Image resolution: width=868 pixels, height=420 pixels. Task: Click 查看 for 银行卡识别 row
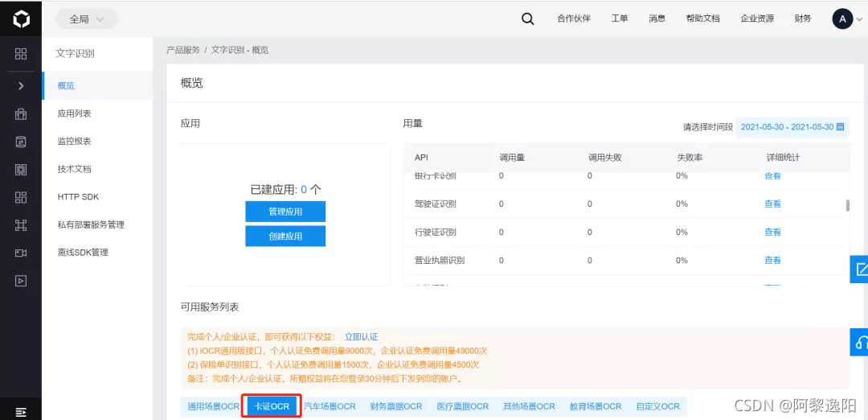(x=772, y=175)
